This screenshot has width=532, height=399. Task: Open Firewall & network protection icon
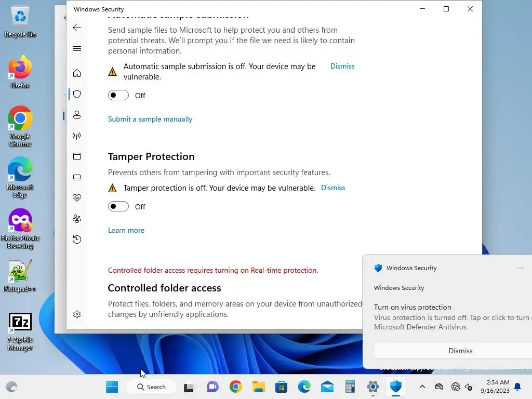pos(77,136)
